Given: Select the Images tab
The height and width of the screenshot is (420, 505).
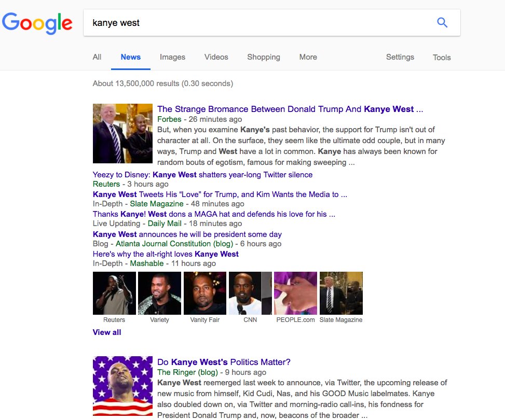Looking at the screenshot, I should 173,57.
